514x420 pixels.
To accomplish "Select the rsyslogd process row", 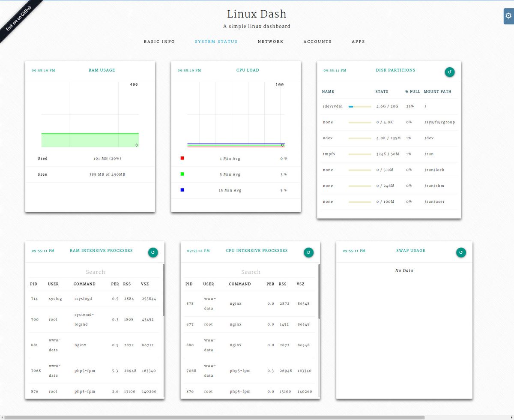I will tap(95, 299).
